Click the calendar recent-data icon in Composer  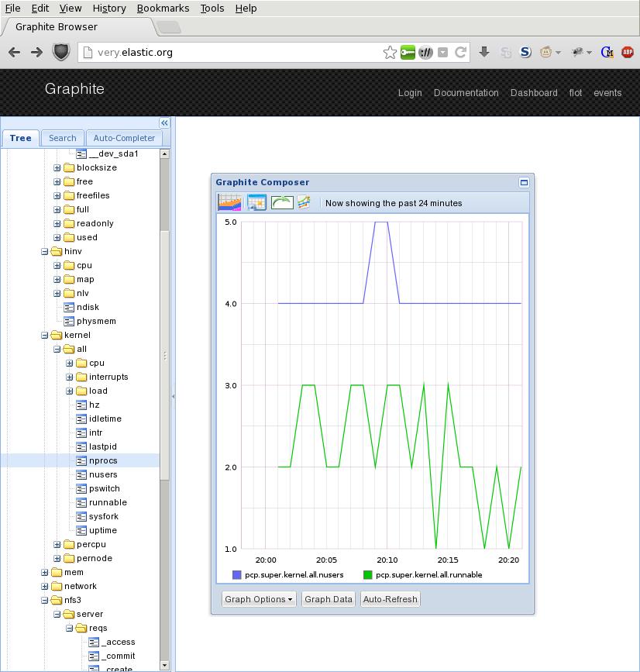[256, 202]
